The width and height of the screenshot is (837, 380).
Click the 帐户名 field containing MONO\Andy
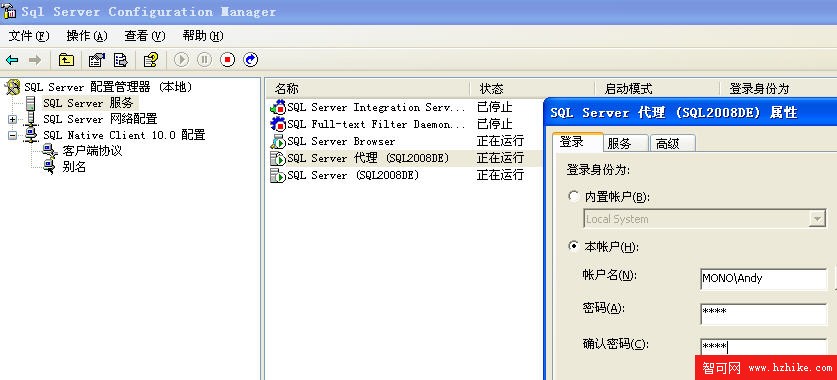763,279
